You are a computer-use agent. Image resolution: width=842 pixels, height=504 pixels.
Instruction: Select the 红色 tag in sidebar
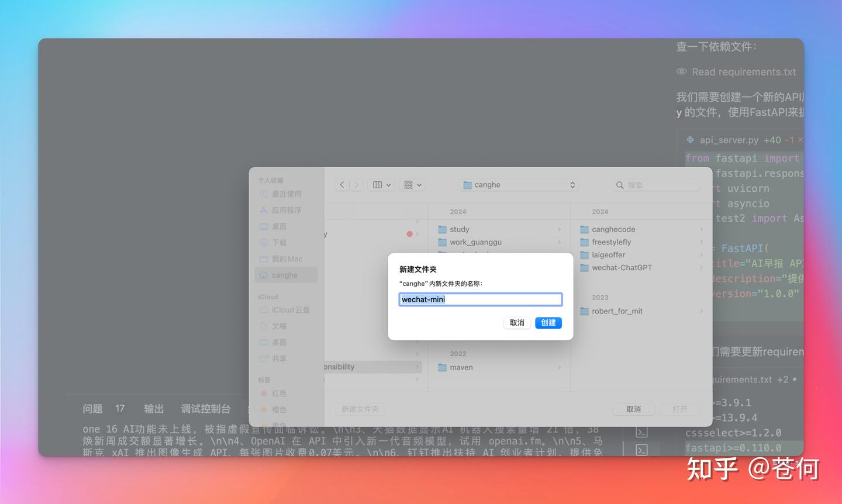coord(279,393)
